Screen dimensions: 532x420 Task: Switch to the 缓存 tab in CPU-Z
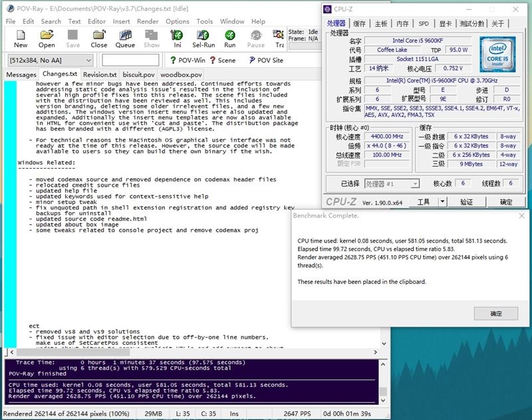(x=359, y=23)
